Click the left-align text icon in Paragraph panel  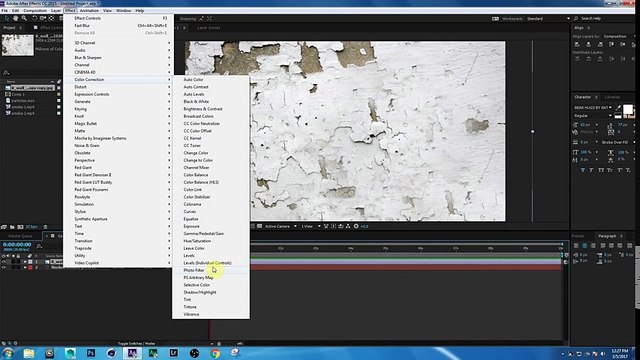576,246
